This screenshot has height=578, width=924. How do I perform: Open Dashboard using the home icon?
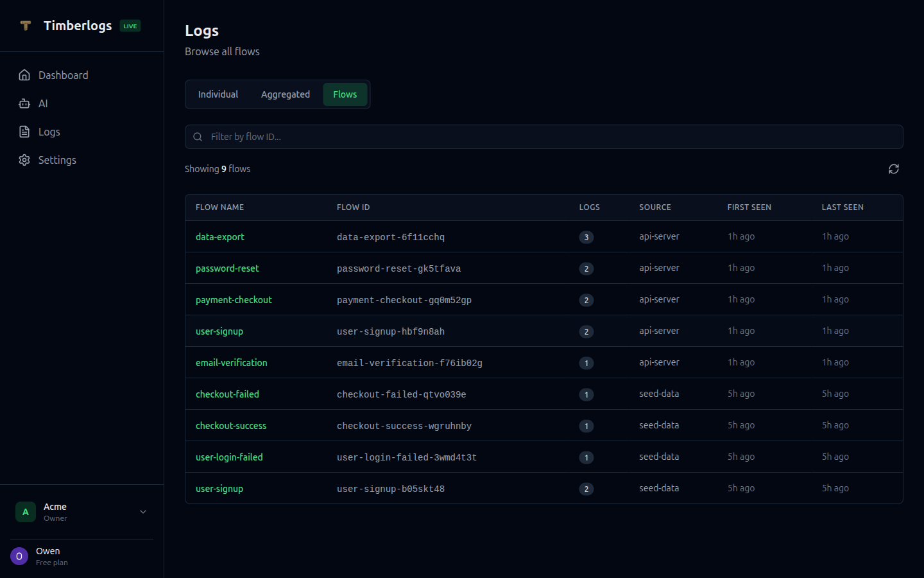24,74
